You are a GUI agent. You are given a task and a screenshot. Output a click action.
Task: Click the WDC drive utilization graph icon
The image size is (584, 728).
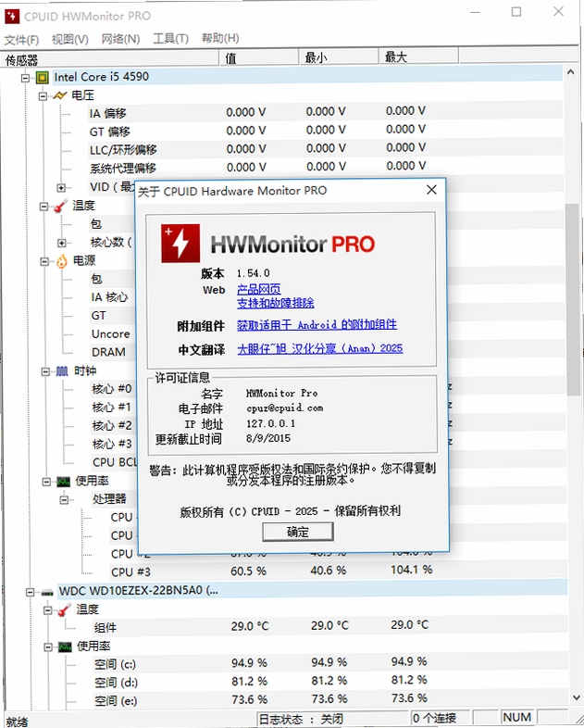coord(65,646)
